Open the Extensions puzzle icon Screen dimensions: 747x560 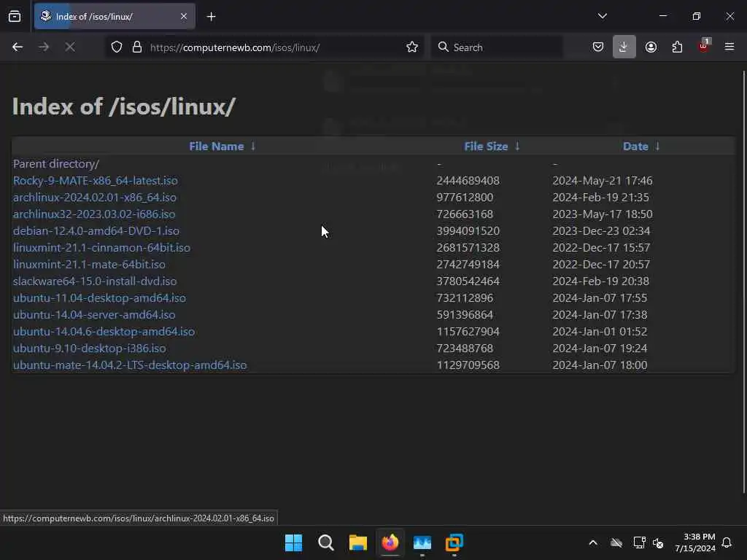pos(677,47)
